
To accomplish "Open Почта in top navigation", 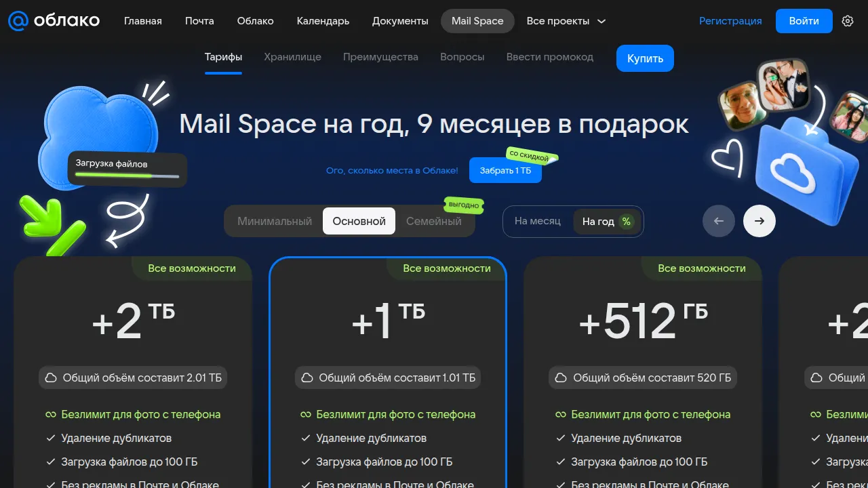I will [199, 21].
